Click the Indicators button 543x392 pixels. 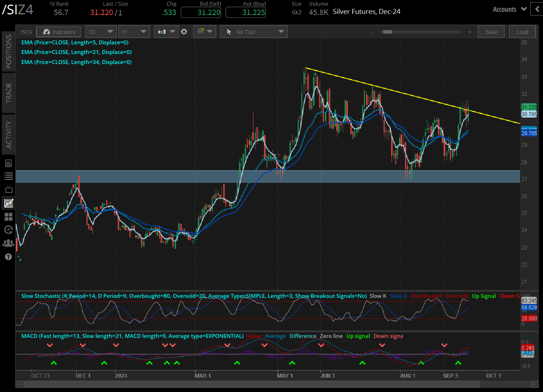click(59, 32)
